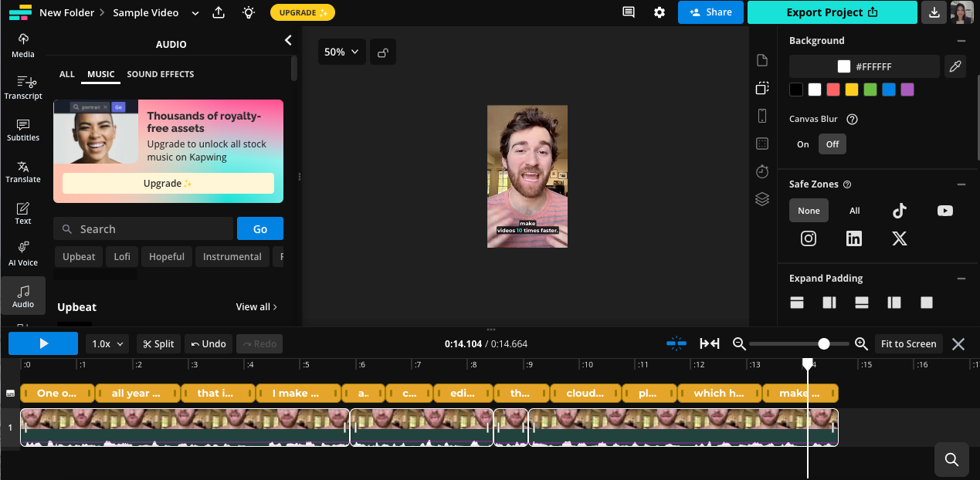Screen dimensions: 980x480
Task: Pick the purple background color swatch
Action: pyautogui.click(x=907, y=90)
